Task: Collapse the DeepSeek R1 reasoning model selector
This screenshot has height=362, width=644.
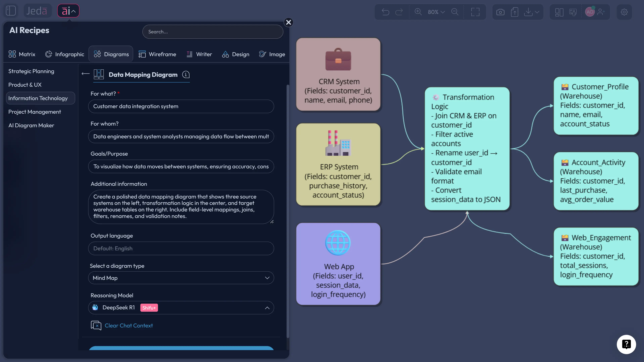Action: tap(267, 308)
